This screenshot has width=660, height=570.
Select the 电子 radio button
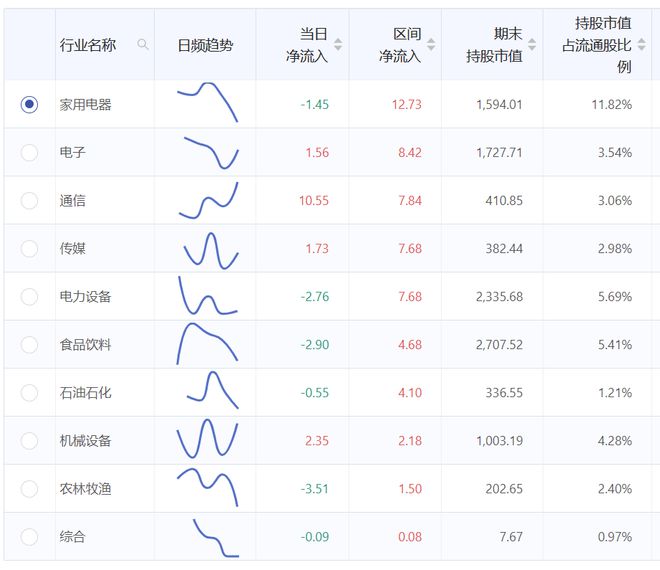(29, 152)
